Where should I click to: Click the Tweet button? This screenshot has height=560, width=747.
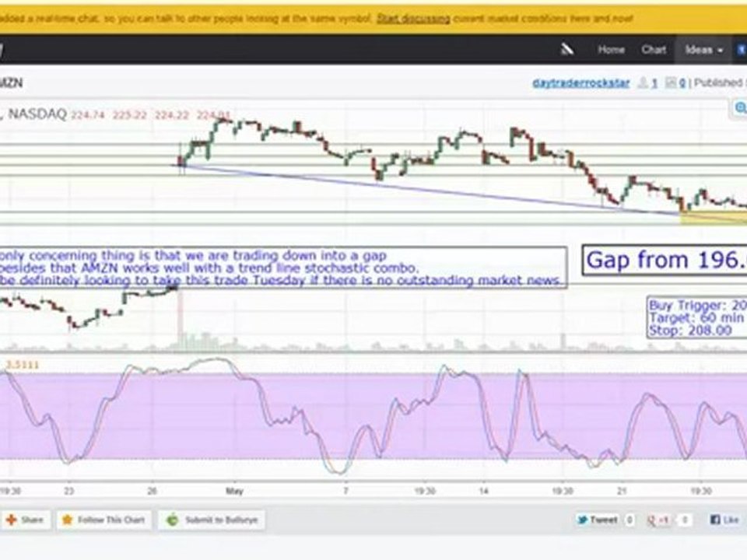[598, 520]
